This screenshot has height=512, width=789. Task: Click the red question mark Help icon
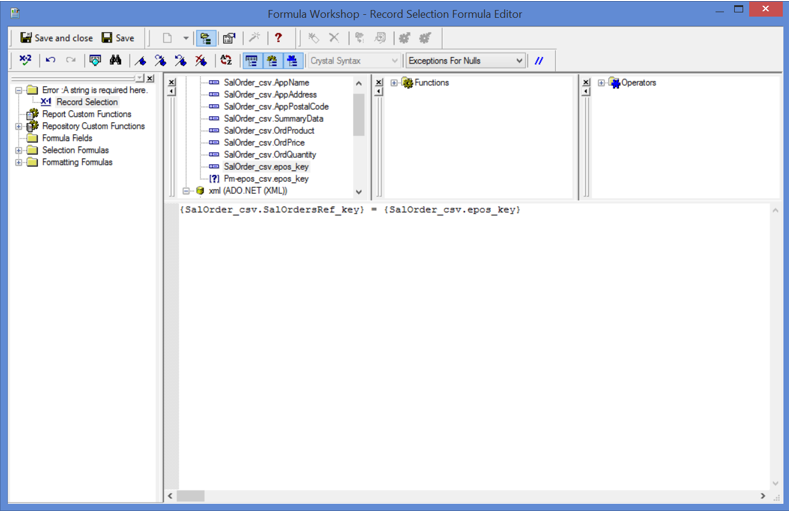[x=278, y=38]
